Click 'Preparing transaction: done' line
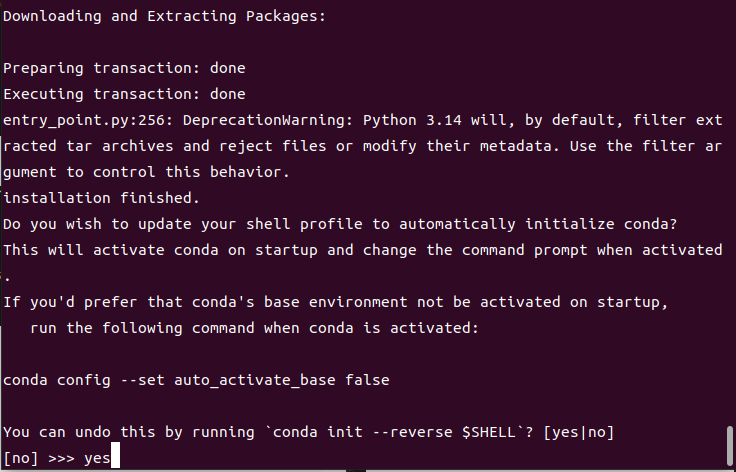 (x=124, y=69)
